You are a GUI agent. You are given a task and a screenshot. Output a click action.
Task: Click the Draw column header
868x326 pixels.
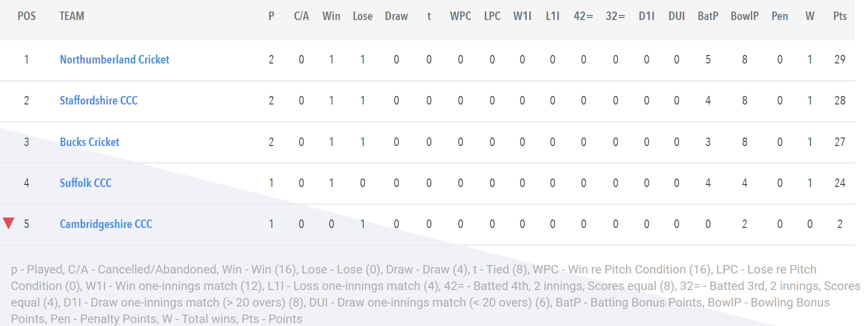(x=396, y=16)
